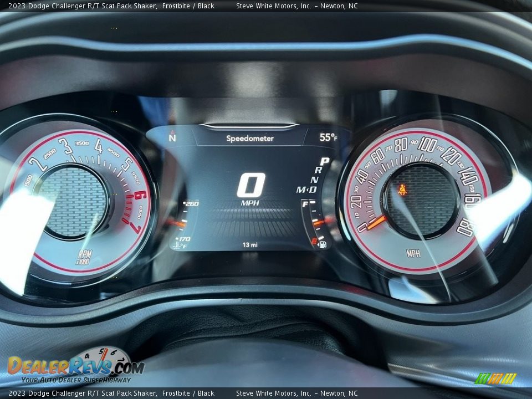Click the tricolor stripes logo in the corner
Screen dimensions: 532x399
[495, 378]
